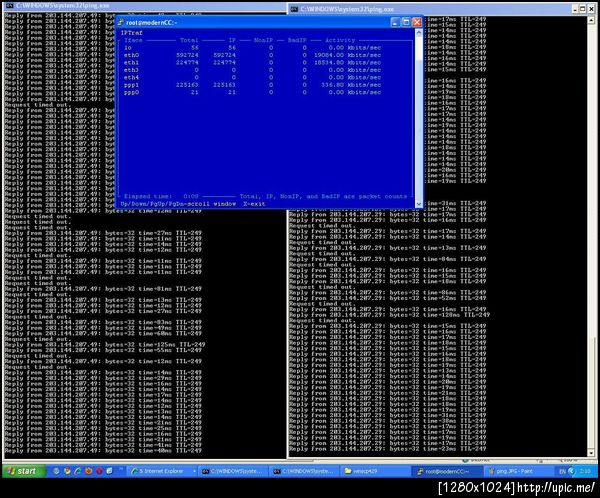Click the Total column header in IPTraf
600x498 pixels.
189,40
